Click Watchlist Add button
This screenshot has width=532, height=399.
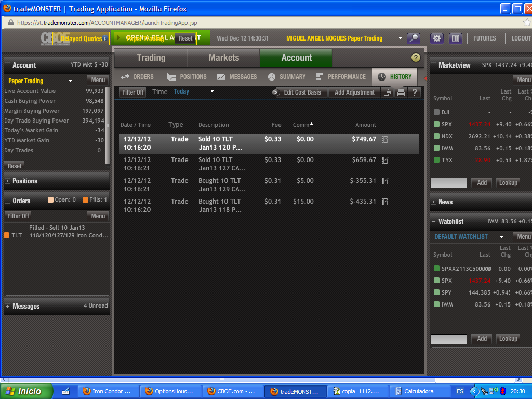tap(482, 339)
